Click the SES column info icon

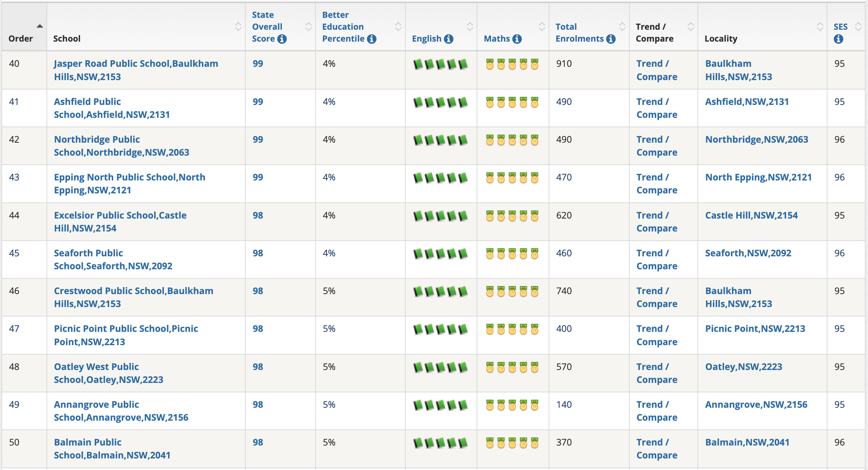(838, 39)
